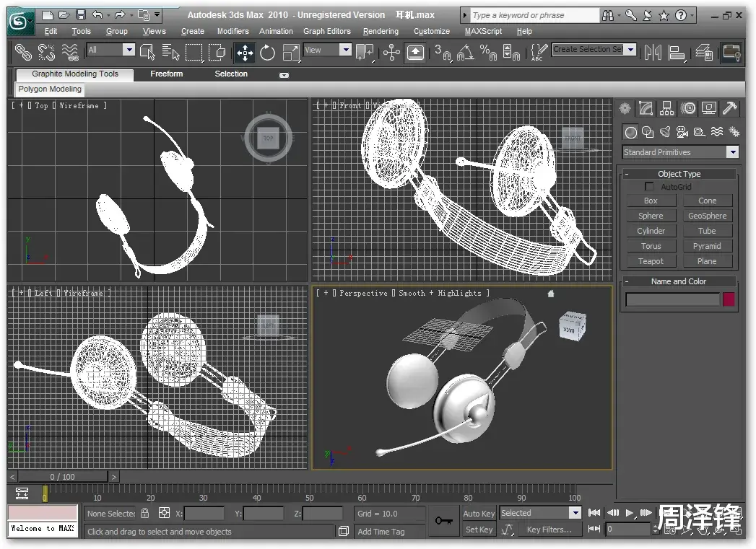Open the Layer Manager icon
756x549 pixels.
(x=705, y=53)
